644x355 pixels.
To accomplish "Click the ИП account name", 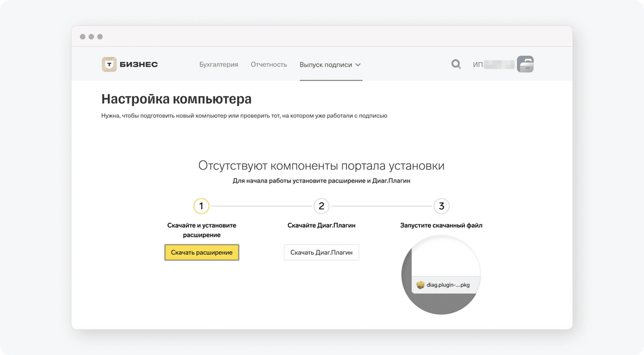I will pos(493,65).
